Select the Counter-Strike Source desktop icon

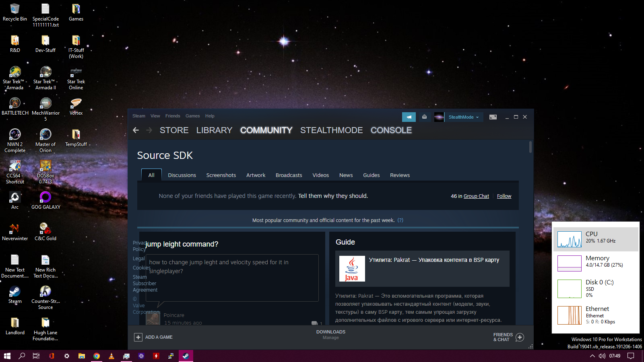coord(45,298)
